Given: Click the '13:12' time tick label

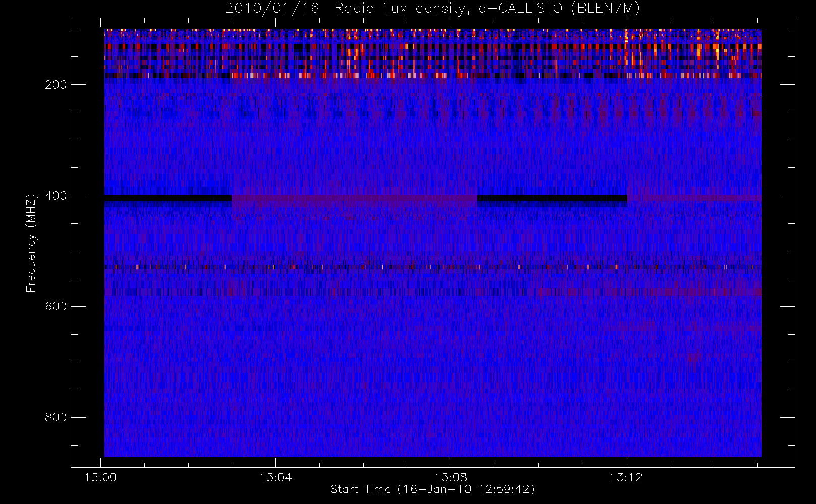Looking at the screenshot, I should 626,477.
